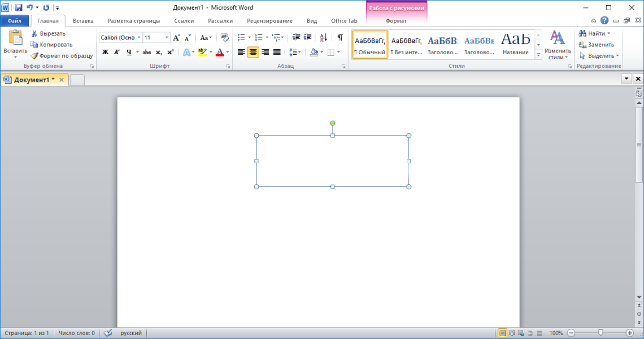
Task: Open the Help question mark icon
Action: click(x=604, y=20)
